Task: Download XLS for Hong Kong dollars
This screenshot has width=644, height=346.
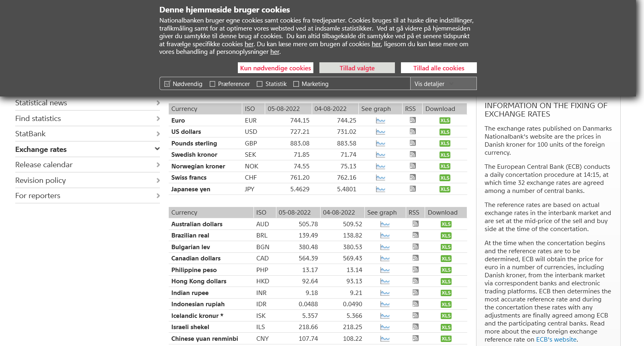Action: pos(446,282)
